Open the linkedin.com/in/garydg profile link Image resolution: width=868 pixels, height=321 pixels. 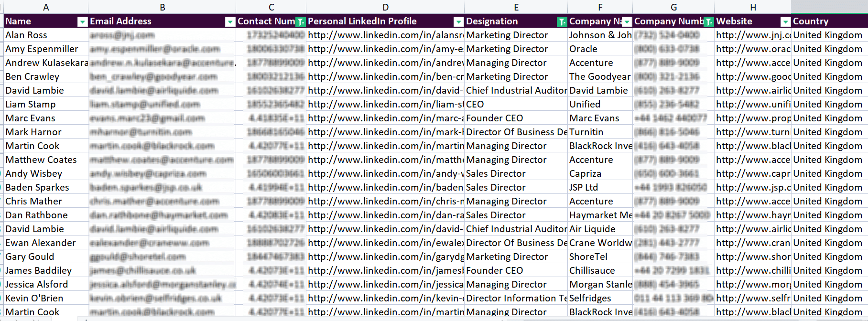coord(386,257)
